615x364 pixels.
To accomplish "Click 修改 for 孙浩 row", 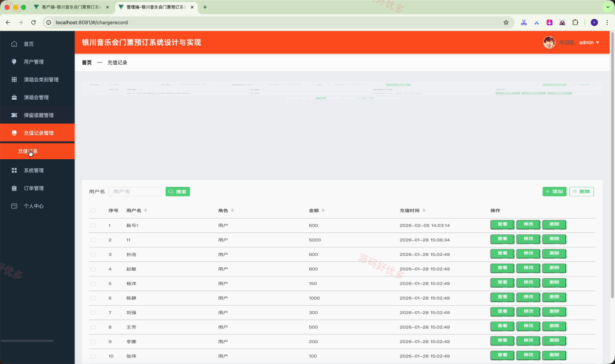I will tap(528, 253).
